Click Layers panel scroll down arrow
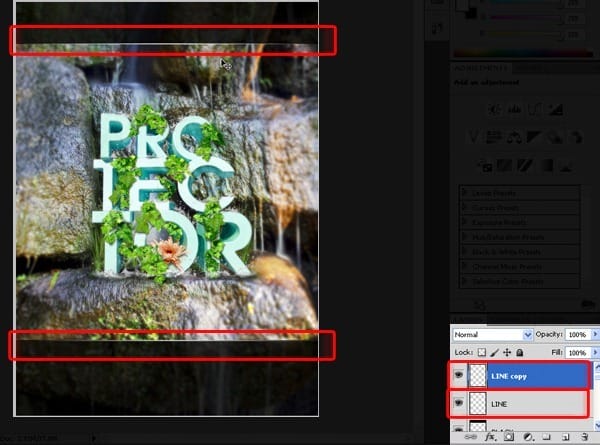The width and height of the screenshot is (600, 445). click(x=597, y=425)
